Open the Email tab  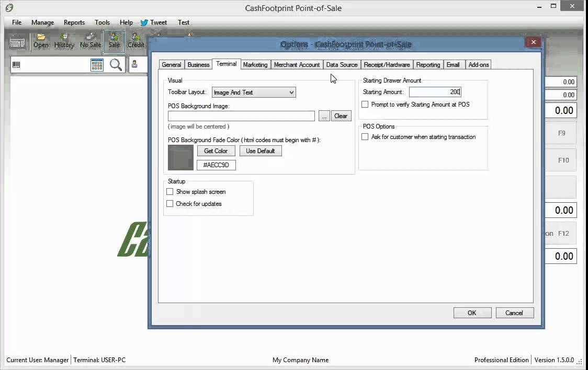pyautogui.click(x=453, y=65)
